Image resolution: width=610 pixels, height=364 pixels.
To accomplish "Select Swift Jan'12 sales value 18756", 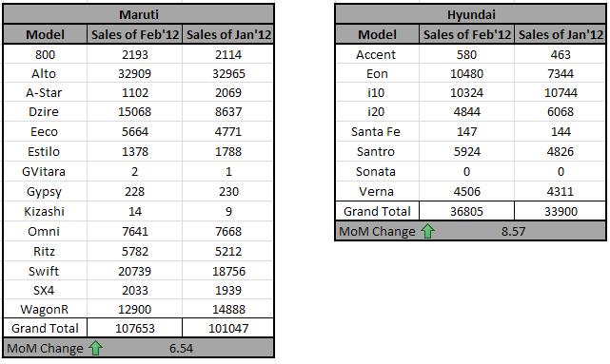I will point(228,271).
